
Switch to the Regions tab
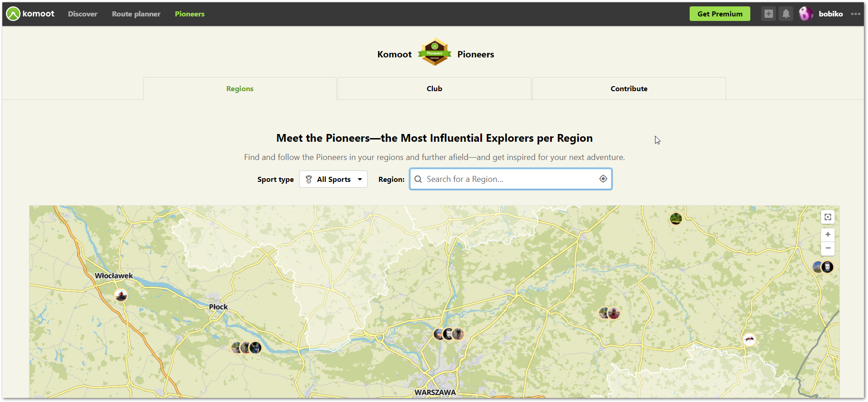[240, 88]
